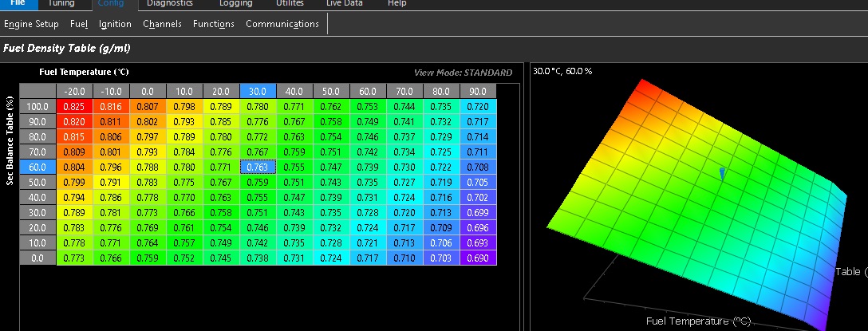Select the 90.0 fuel temperature column header

(478, 91)
